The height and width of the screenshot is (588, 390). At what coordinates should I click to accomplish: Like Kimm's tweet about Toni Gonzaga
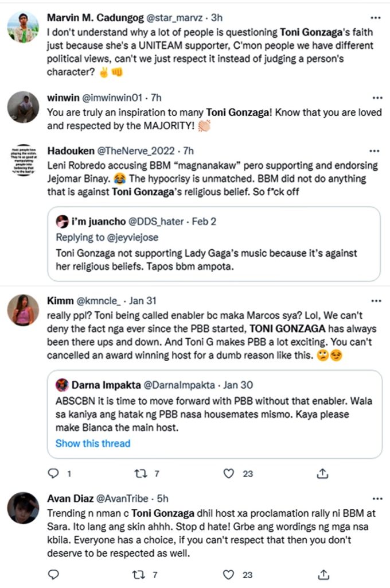pos(229,474)
